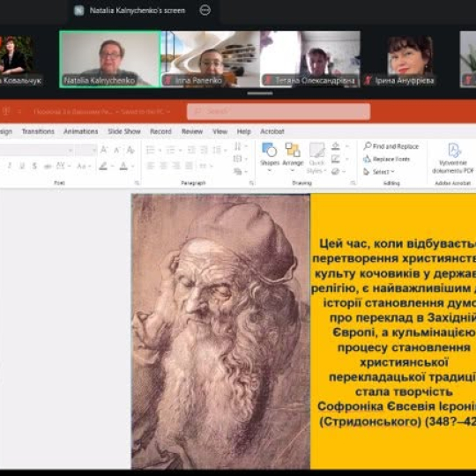Click the Align Text icon
Screen dimensions: 476x476
point(238,159)
